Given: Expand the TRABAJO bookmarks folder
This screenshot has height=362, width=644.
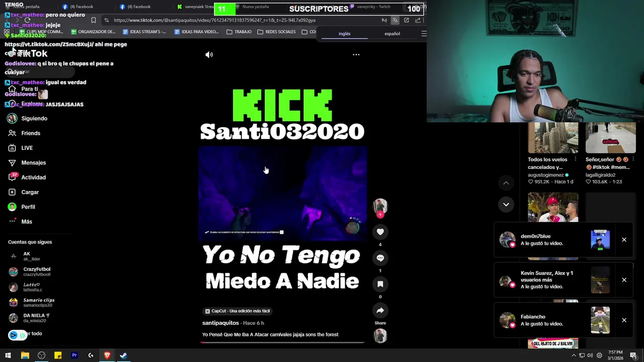Looking at the screenshot, I should click(x=239, y=32).
